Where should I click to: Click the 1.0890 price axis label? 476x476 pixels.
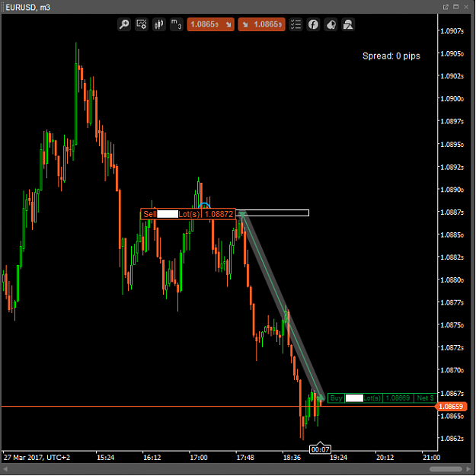(x=452, y=190)
